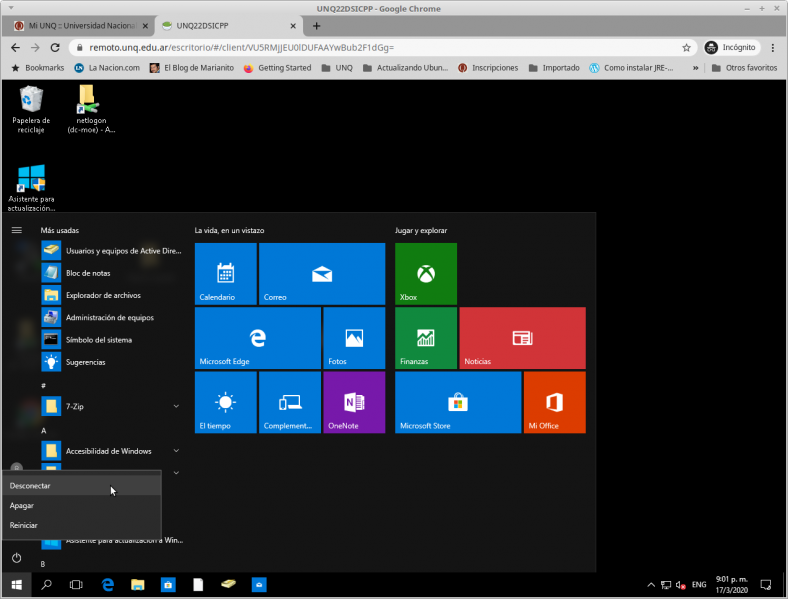Open the Noticias tile
Viewport: 788px width, 599px height.
pos(522,338)
